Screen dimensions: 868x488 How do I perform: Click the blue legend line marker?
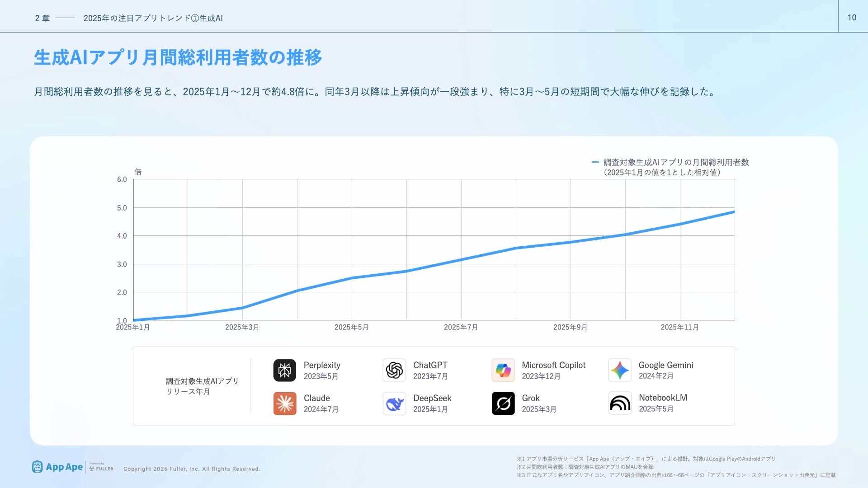click(x=595, y=162)
